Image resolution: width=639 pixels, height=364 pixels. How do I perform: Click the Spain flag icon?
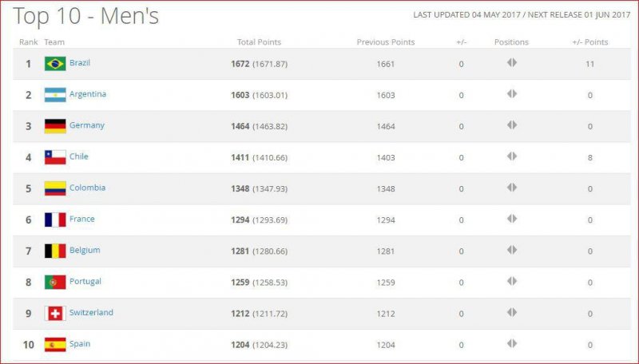tap(55, 344)
